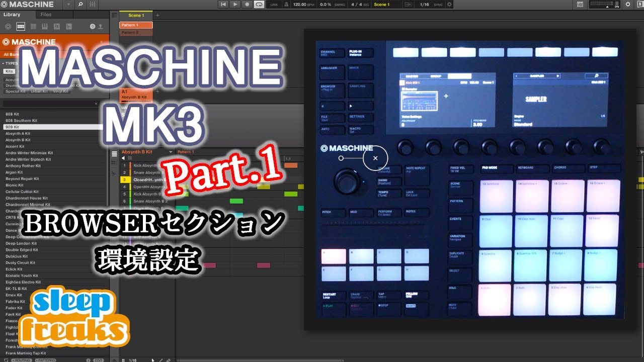Viewport: 644px width, 362px height.
Task: Open the Ideas view grid icon
Action: pos(114,15)
